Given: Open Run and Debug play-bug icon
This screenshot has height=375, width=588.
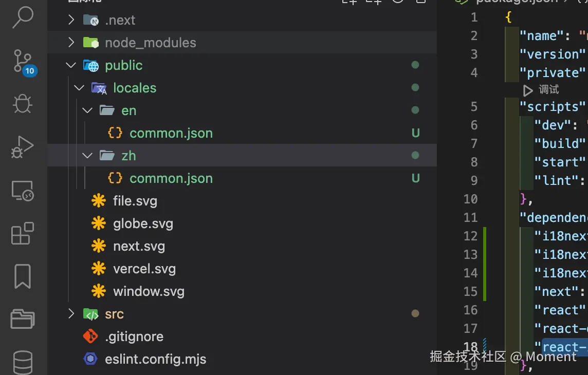Looking at the screenshot, I should tap(23, 147).
